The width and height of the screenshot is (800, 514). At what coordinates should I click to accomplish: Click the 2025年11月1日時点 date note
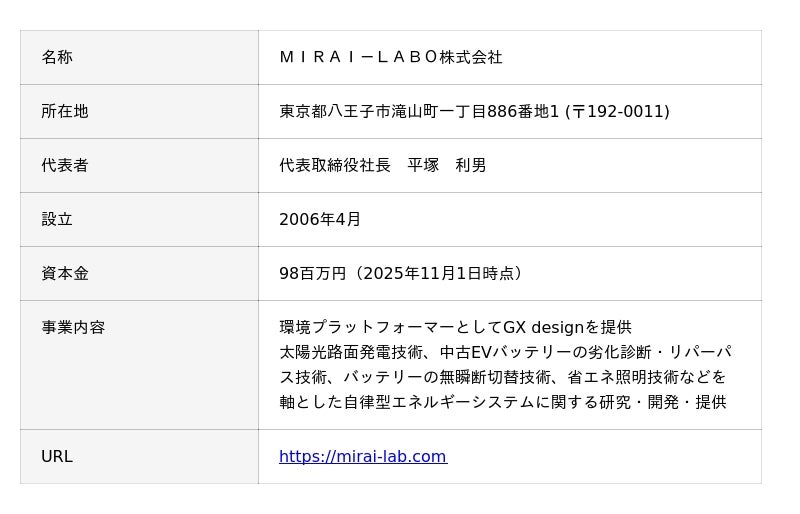tap(440, 274)
